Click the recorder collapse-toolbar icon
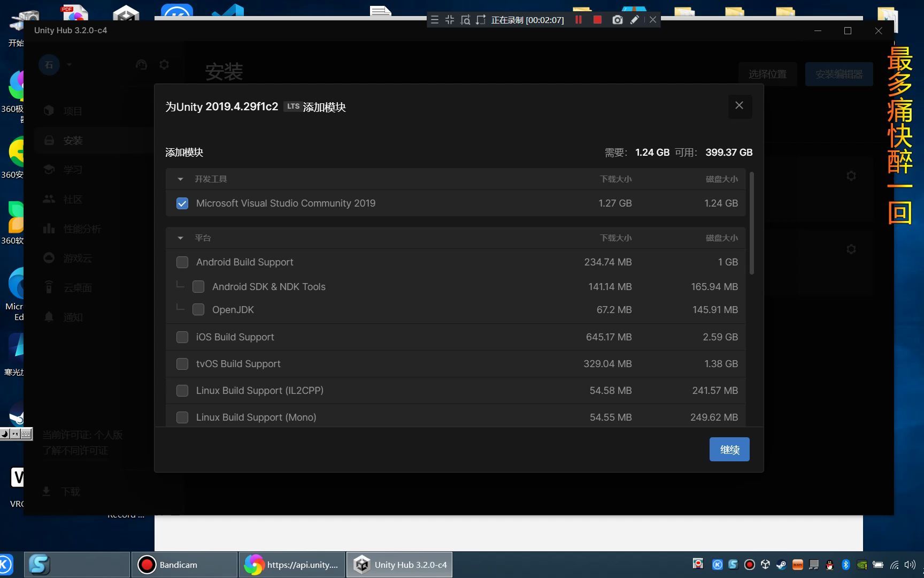The height and width of the screenshot is (578, 924). pyautogui.click(x=450, y=20)
